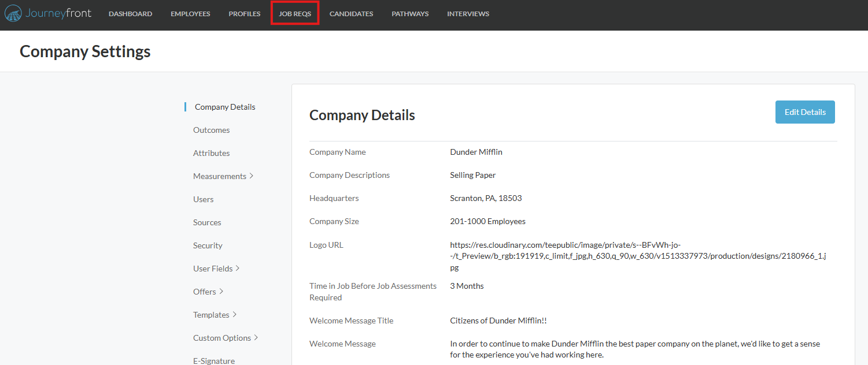Click the Journeyfront logo
Screen dimensions: 868x365
tap(48, 13)
